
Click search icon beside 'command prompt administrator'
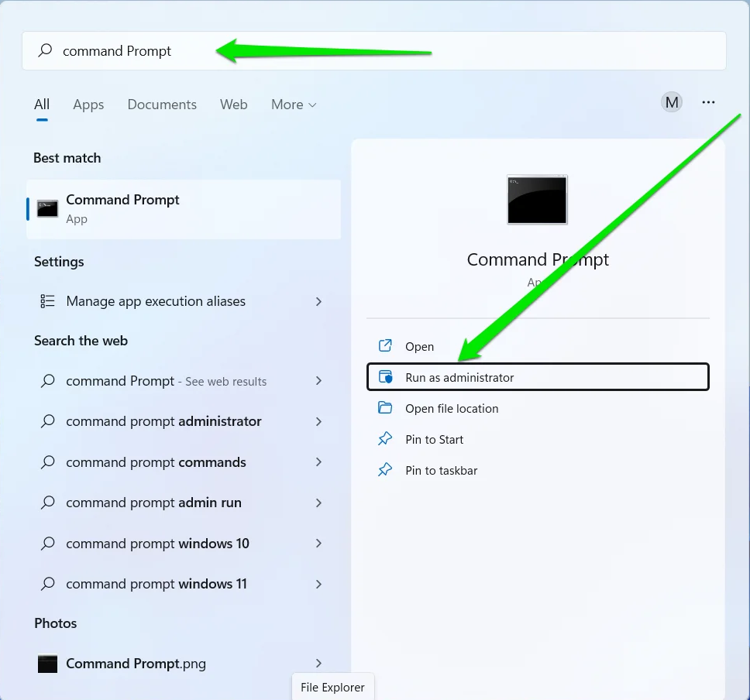pos(47,421)
